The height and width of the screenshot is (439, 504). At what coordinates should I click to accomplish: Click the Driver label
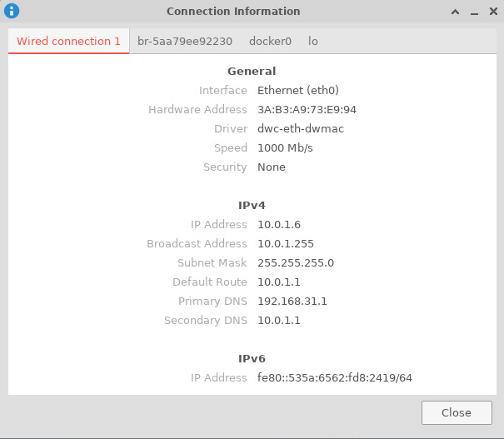click(x=231, y=128)
